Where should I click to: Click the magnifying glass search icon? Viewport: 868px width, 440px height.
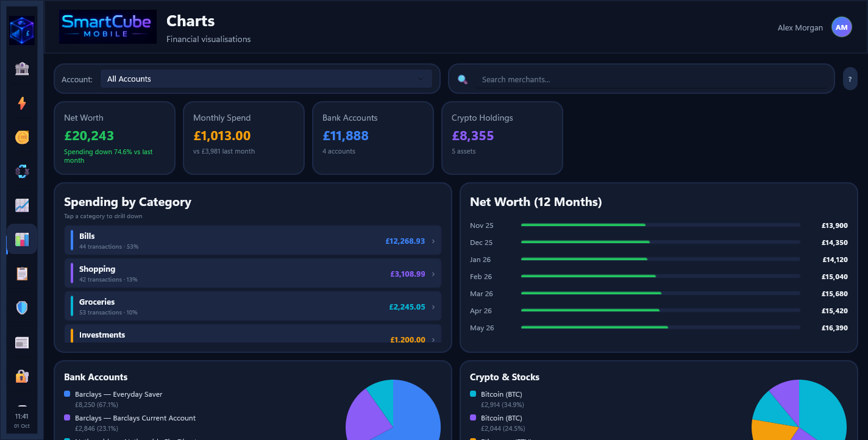[463, 79]
